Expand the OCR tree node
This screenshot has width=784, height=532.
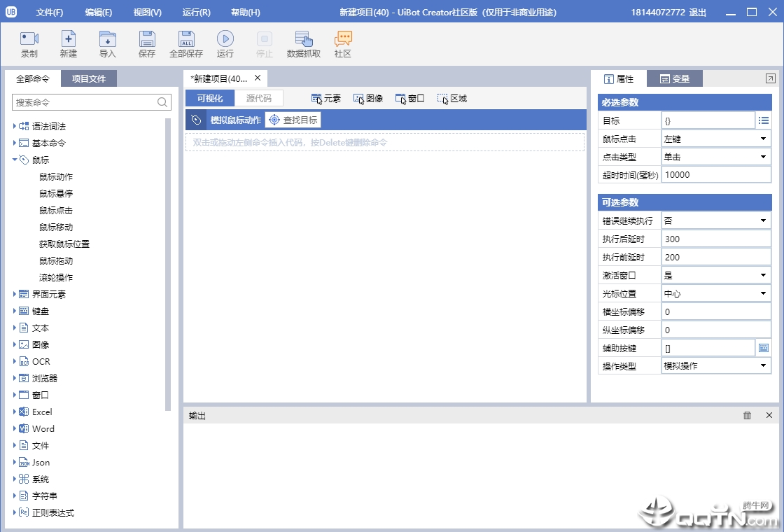click(x=15, y=361)
